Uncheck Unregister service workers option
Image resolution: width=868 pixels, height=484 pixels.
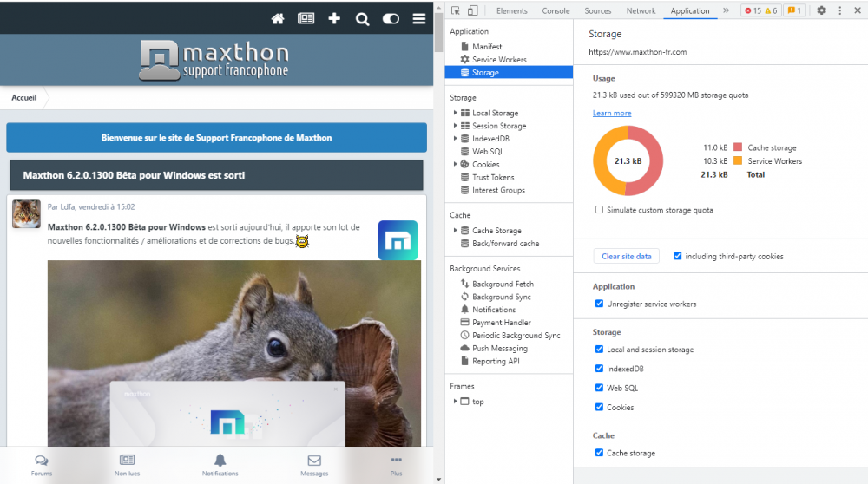pos(600,304)
